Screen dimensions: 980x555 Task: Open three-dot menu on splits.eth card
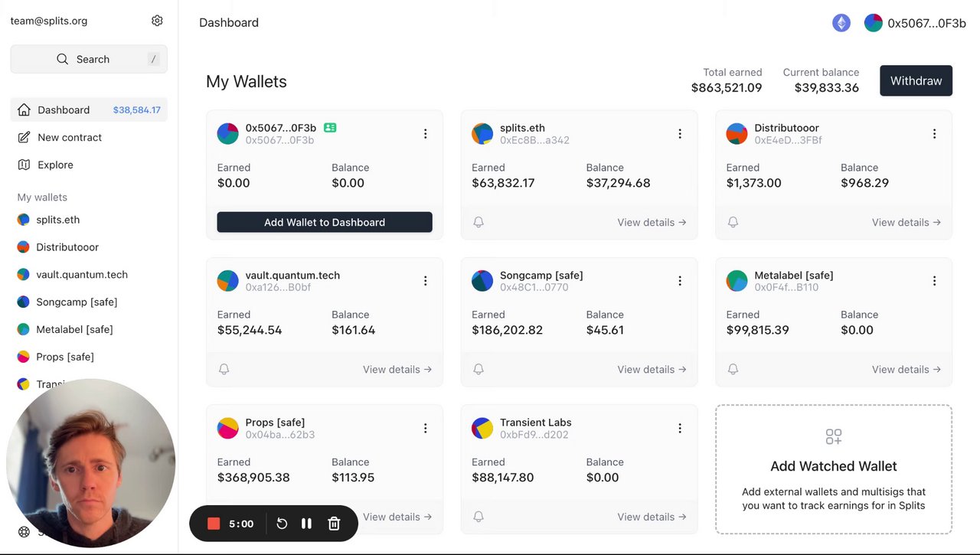coord(679,134)
